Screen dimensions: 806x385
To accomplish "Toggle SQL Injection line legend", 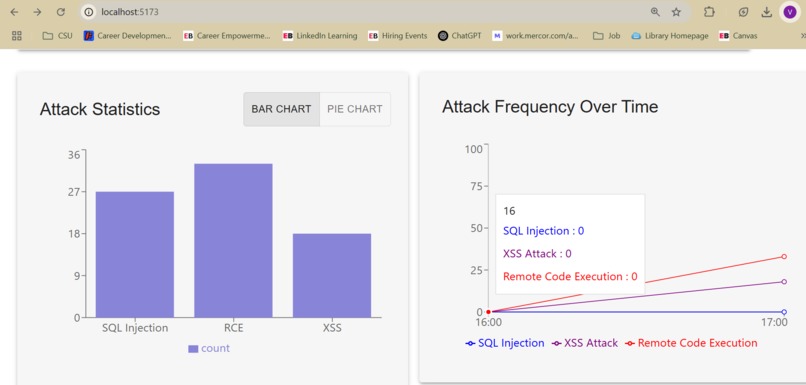I will point(505,343).
